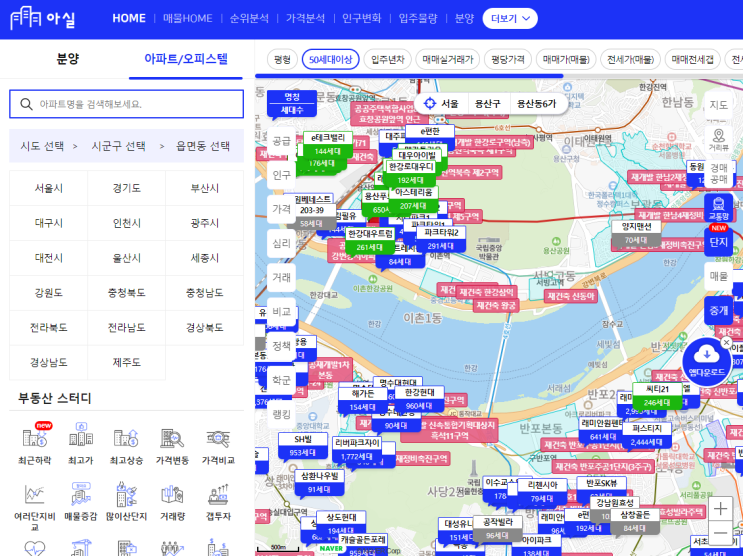
Task: Toggle the 입주년차 filter chip
Action: [388, 59]
